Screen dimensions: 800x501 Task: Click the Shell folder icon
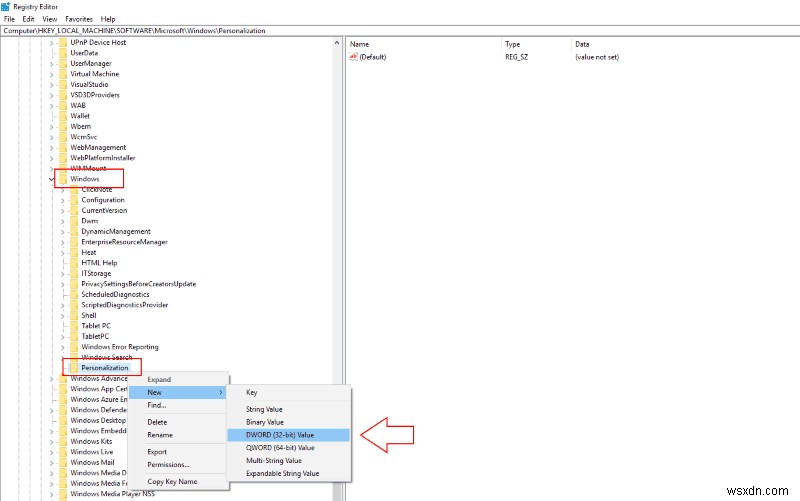pyautogui.click(x=74, y=315)
